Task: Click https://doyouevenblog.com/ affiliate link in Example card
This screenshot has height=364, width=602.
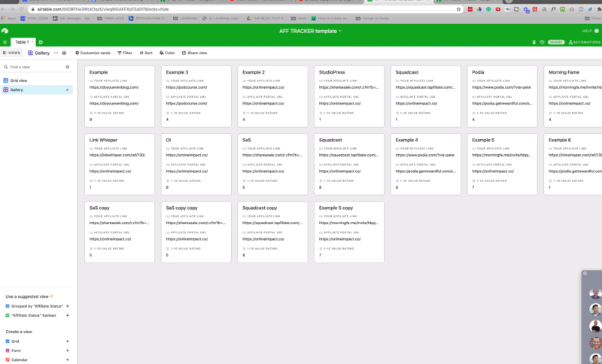Action: tap(114, 87)
